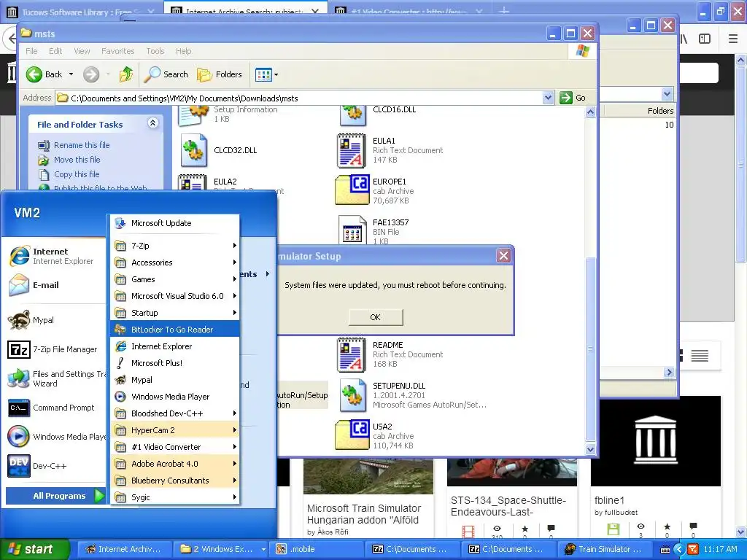Expand the 7-Zip programs submenu

pos(175,246)
